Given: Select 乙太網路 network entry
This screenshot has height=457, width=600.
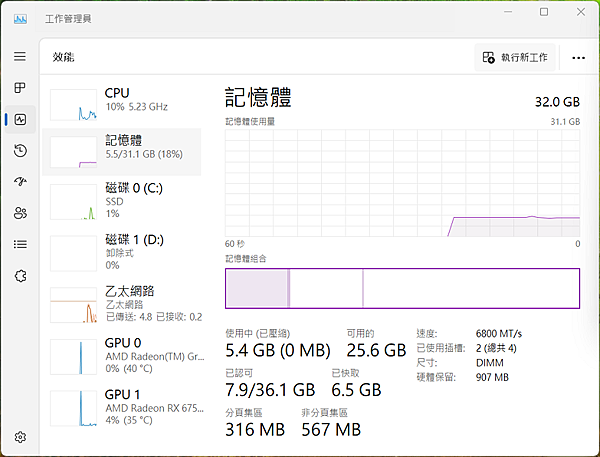Looking at the screenshot, I should pyautogui.click(x=123, y=304).
